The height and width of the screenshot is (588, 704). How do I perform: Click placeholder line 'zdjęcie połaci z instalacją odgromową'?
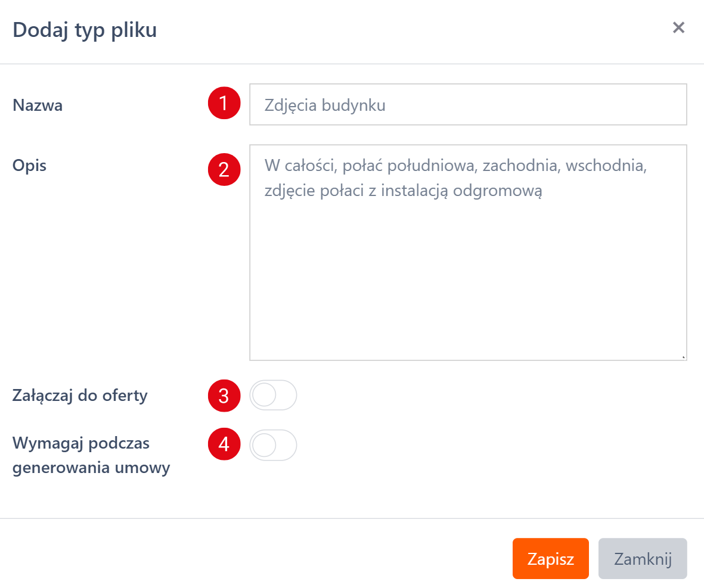pos(402,191)
